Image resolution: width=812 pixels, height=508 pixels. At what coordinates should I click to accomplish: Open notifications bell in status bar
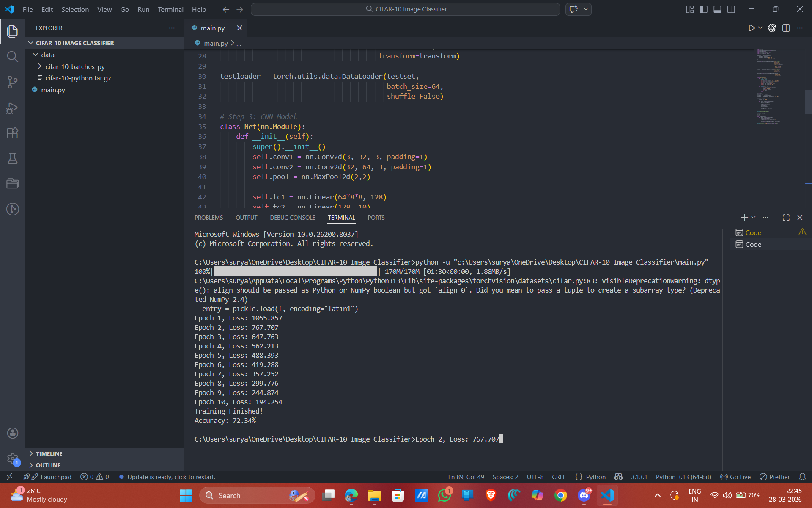(x=802, y=477)
